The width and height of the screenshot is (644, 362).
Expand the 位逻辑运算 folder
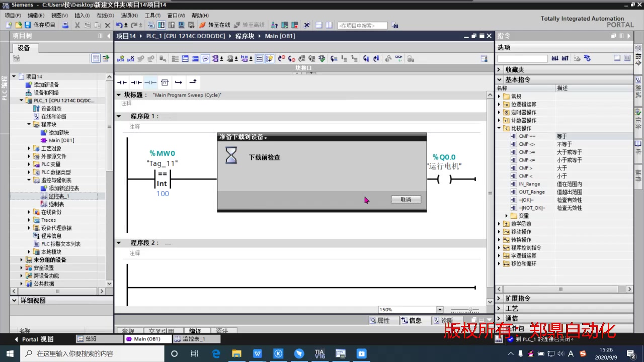click(499, 105)
